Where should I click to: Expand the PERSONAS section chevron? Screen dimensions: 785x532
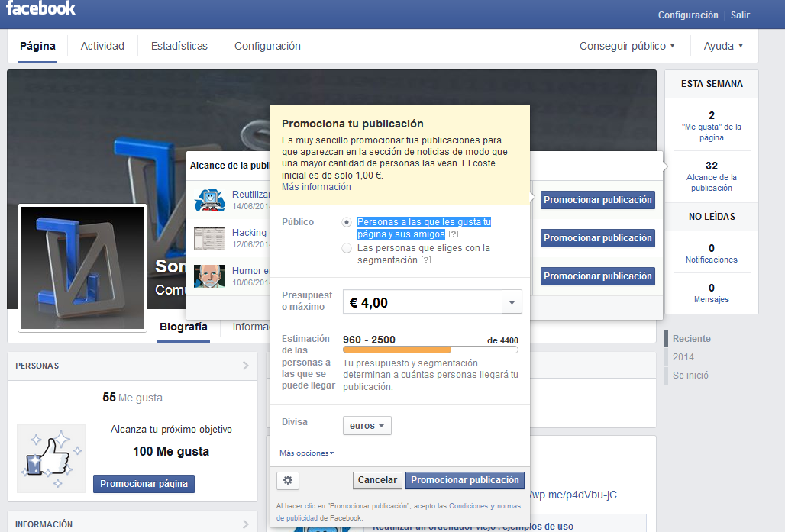click(x=245, y=366)
